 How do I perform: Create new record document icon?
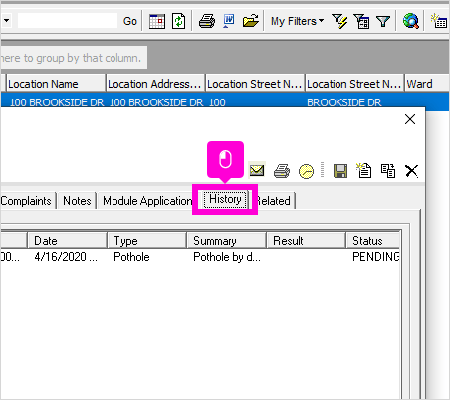(x=364, y=170)
